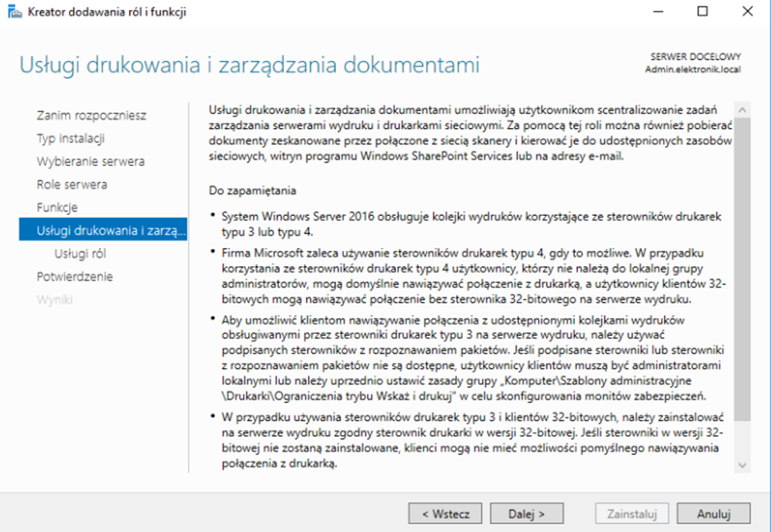
Task: Select the Wybieranie serwera step
Action: pyautogui.click(x=90, y=162)
